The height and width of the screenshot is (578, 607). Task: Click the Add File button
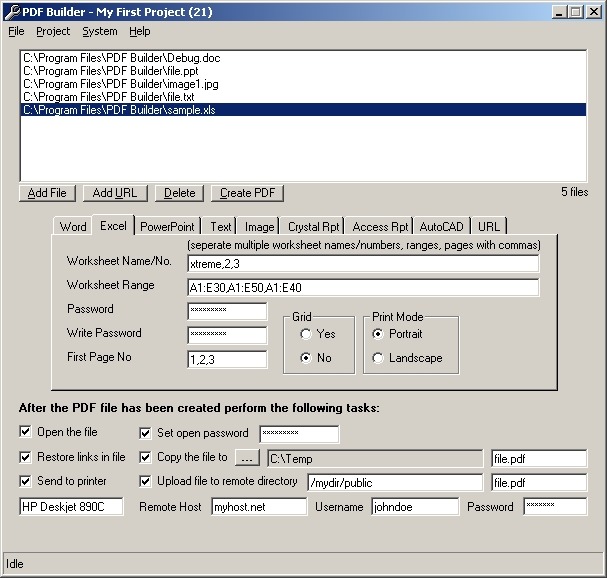(47, 193)
